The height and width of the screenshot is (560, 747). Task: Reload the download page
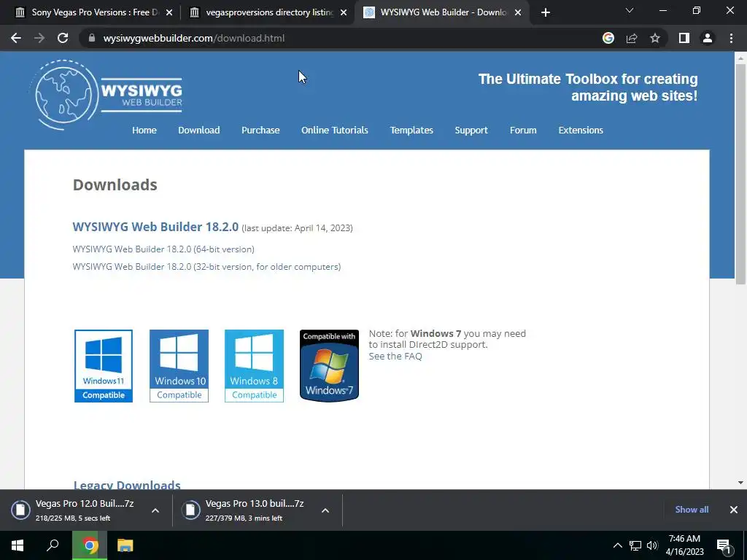pyautogui.click(x=63, y=38)
